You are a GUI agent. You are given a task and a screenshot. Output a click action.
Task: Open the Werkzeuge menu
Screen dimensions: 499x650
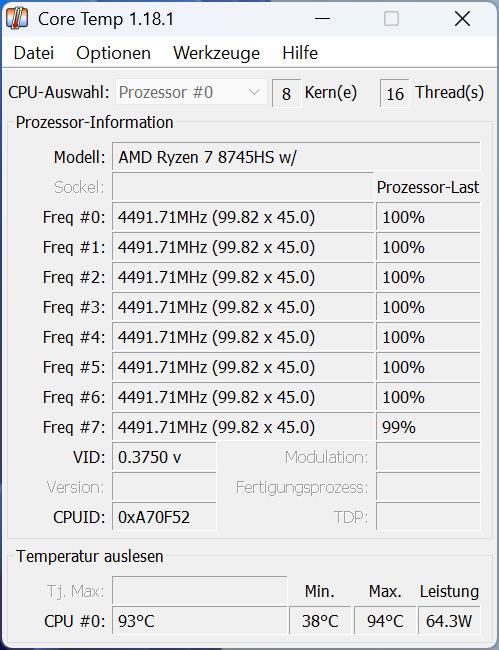coord(216,53)
